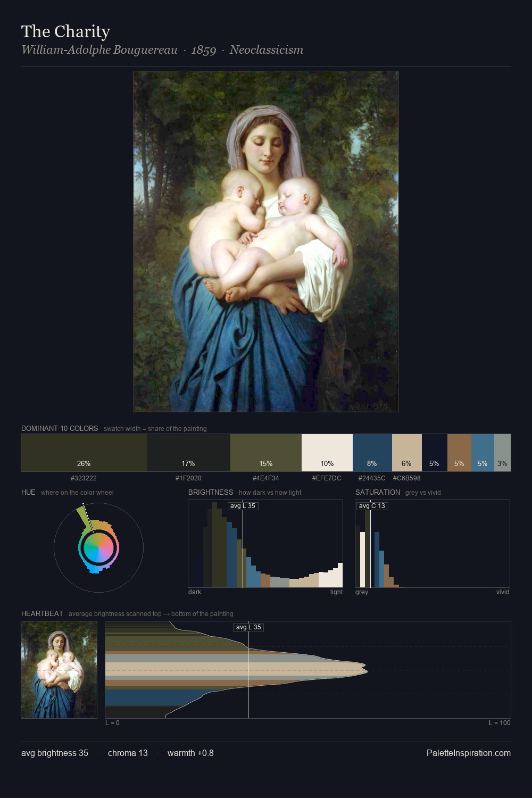Viewport: 532px width, 798px height.
Task: Click the "dark" axis label
Action: tap(195, 592)
